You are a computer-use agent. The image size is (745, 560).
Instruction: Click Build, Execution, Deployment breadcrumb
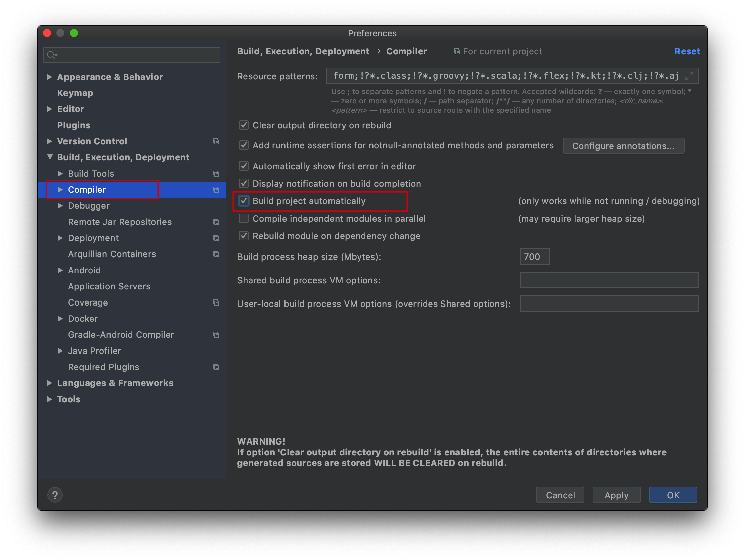click(x=303, y=51)
